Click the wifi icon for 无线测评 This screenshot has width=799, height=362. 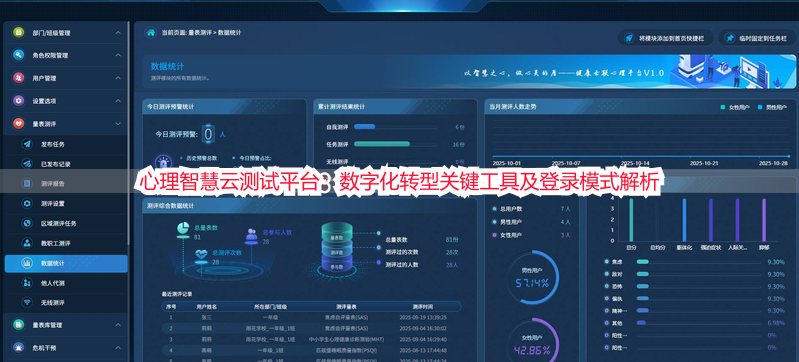tap(27, 302)
